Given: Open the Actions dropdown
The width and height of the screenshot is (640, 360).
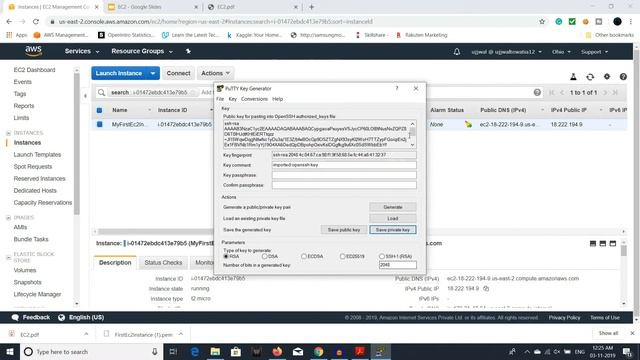Looking at the screenshot, I should 216,73.
